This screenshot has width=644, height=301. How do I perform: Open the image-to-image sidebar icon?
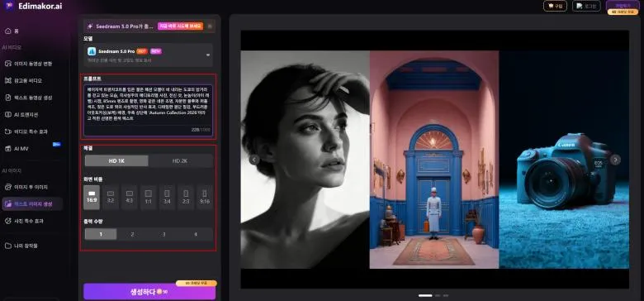tap(7, 187)
